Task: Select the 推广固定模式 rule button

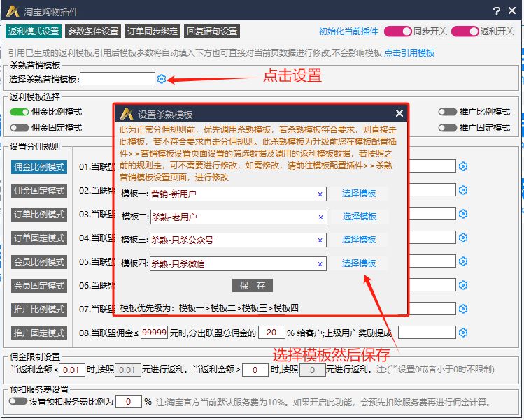Action: [x=39, y=333]
